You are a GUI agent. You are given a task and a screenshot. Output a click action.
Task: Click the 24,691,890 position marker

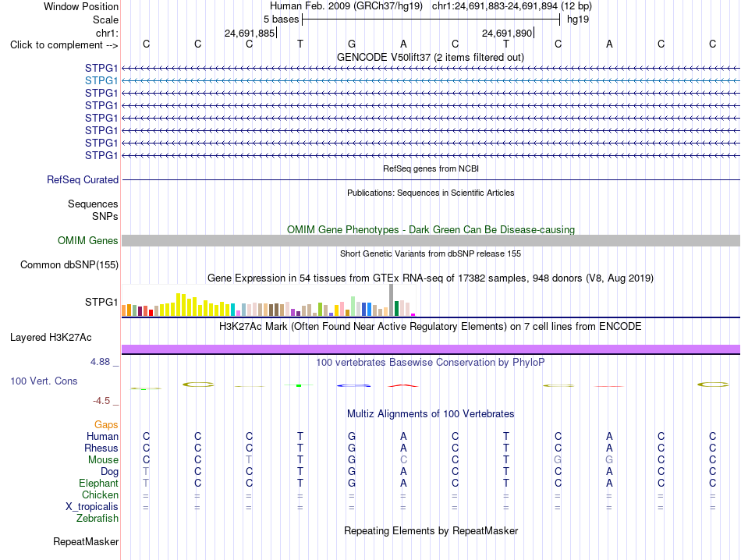tap(507, 33)
